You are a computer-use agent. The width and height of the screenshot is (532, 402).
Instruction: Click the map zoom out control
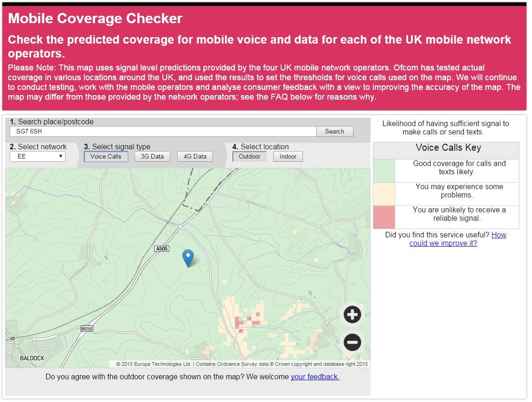352,342
